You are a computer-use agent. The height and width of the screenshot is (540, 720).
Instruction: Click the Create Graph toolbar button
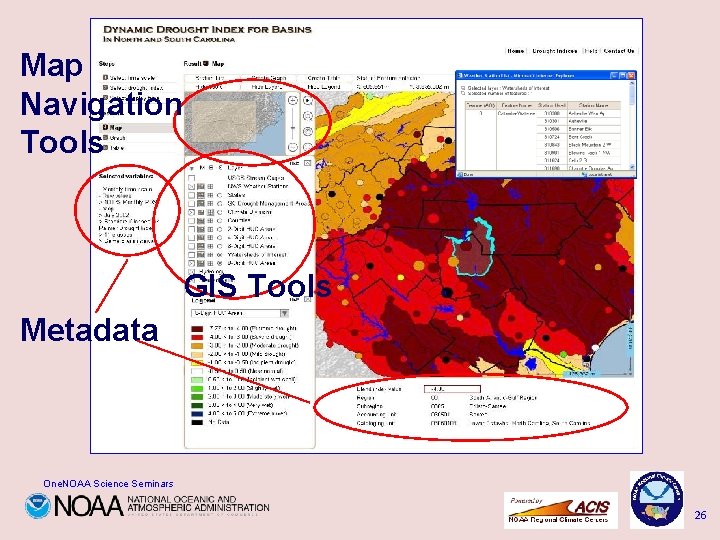(x=268, y=78)
